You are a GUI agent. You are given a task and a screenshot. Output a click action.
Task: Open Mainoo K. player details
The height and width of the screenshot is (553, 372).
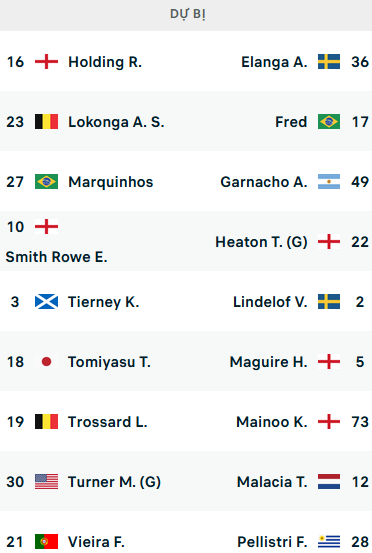pos(272,422)
